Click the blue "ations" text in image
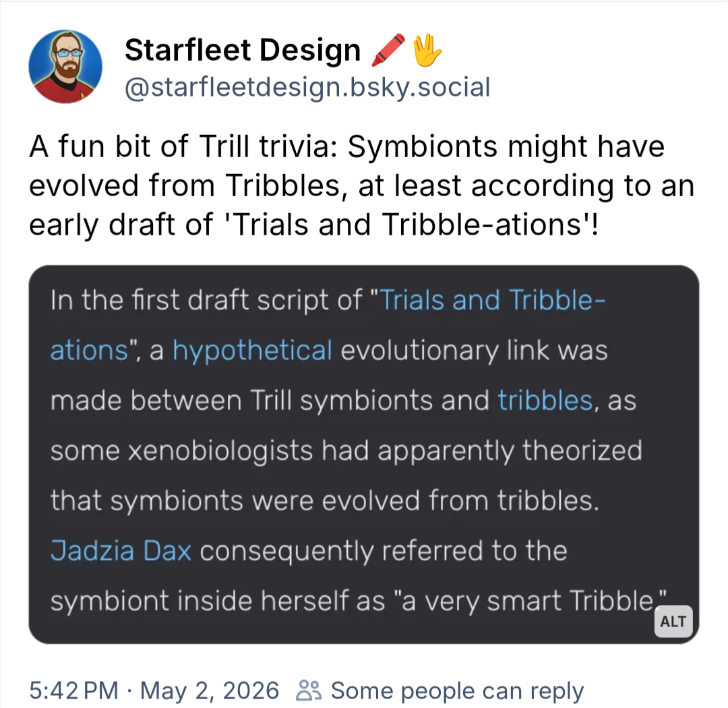The width and height of the screenshot is (728, 708). [89, 350]
